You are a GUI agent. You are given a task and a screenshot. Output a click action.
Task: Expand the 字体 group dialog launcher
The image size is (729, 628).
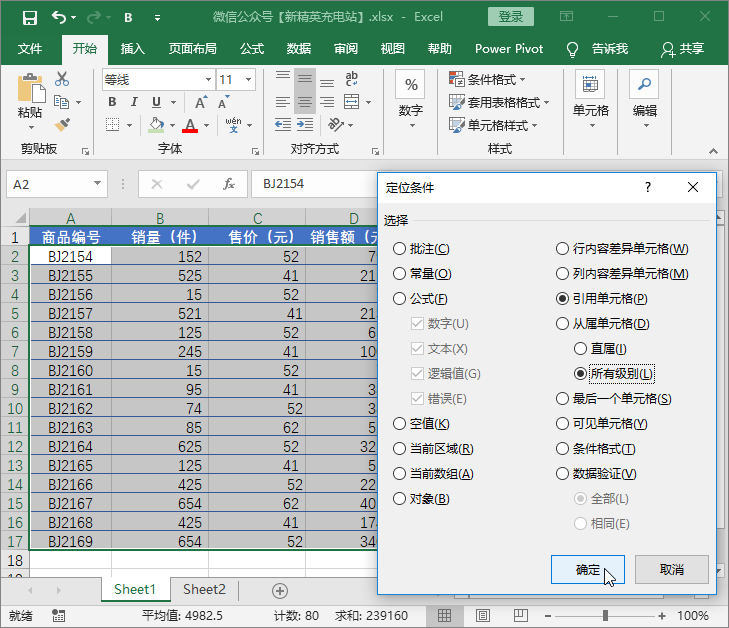(x=255, y=151)
